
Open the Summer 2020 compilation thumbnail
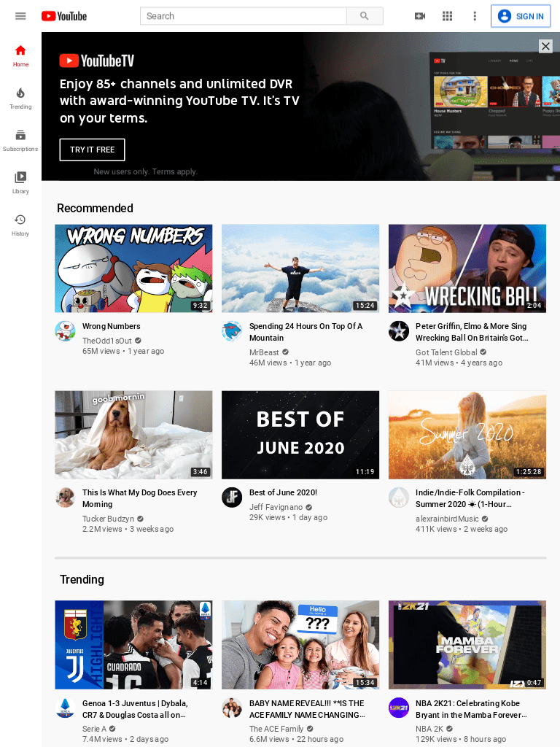coord(467,435)
